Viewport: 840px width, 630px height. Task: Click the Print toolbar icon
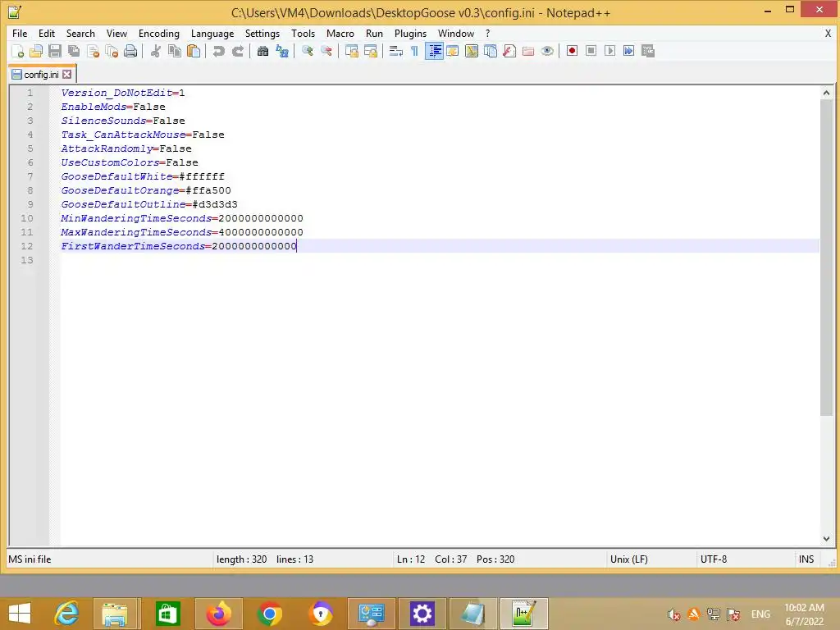130,51
